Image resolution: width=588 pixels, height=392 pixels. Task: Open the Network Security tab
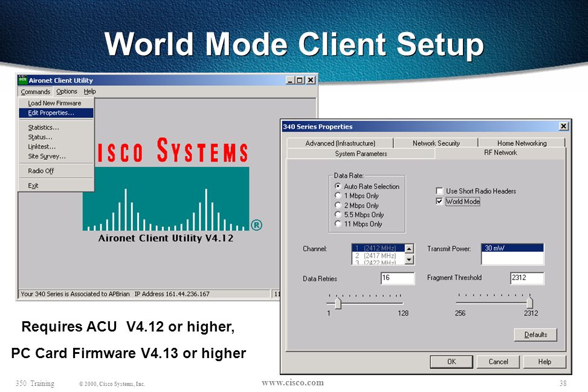coord(436,143)
